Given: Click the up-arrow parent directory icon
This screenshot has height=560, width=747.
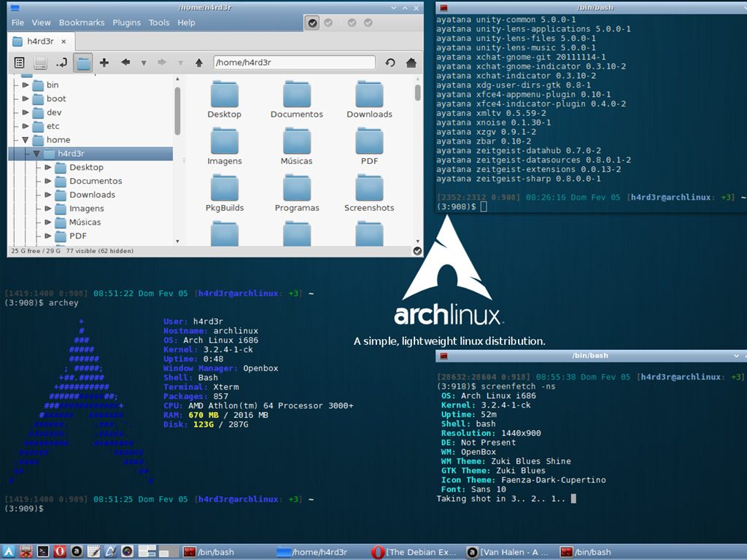Looking at the screenshot, I should coord(198,63).
